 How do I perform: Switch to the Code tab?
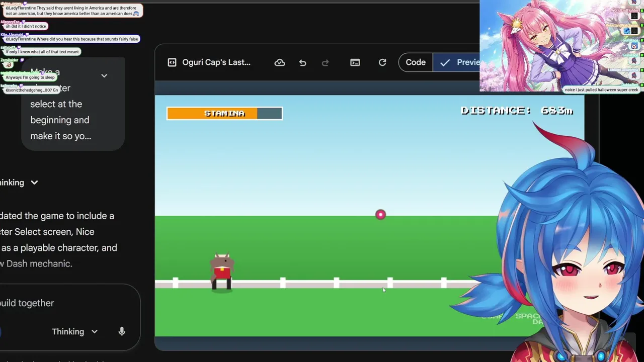click(416, 62)
